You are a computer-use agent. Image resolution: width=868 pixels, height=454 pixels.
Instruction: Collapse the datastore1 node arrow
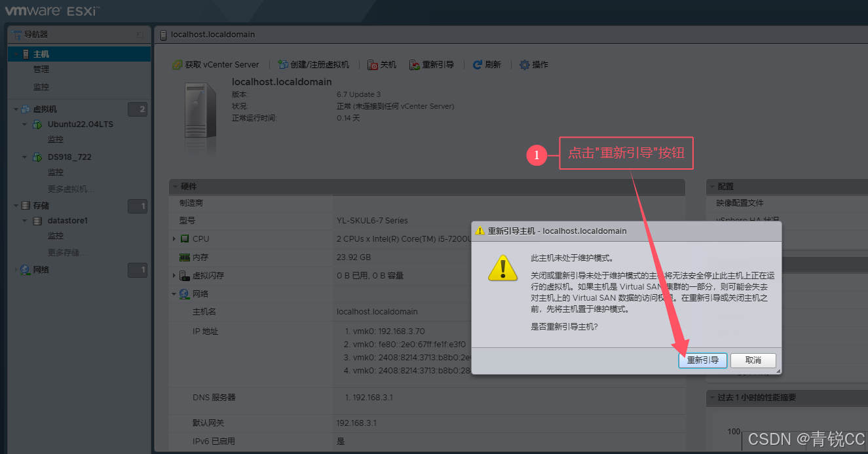tap(25, 221)
